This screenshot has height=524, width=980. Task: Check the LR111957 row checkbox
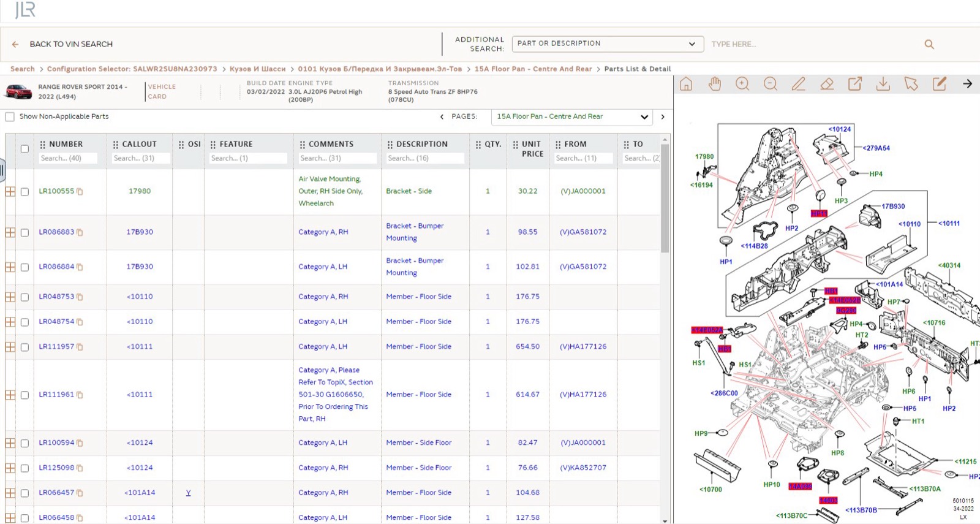pos(24,347)
